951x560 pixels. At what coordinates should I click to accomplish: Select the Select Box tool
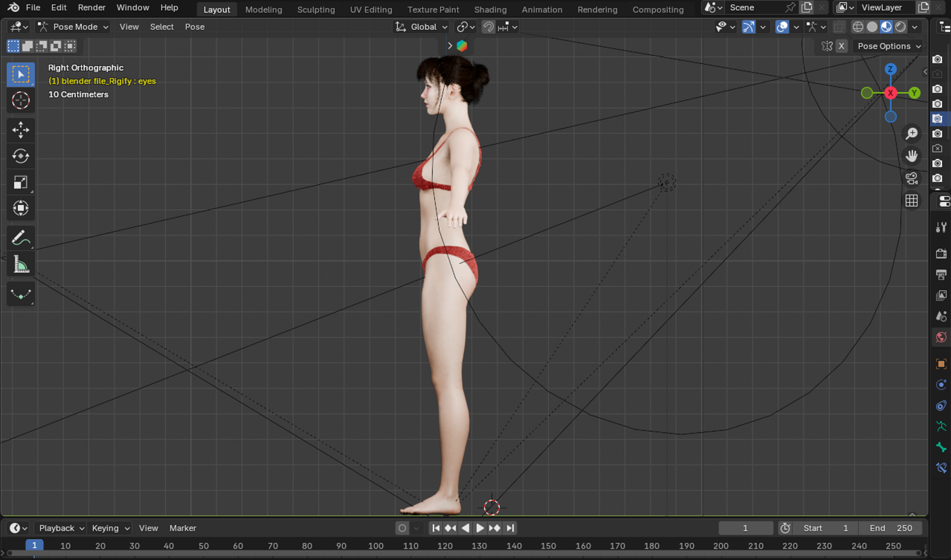[21, 75]
